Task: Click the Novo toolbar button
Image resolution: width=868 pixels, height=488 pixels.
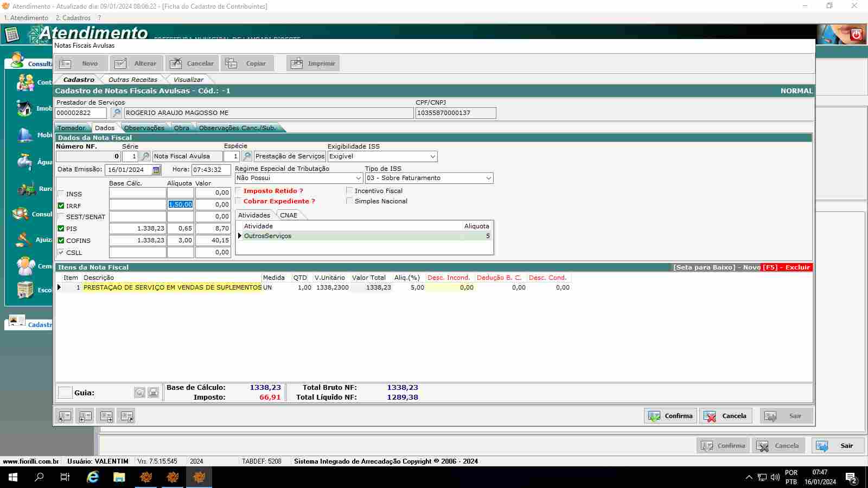Action: [81, 63]
